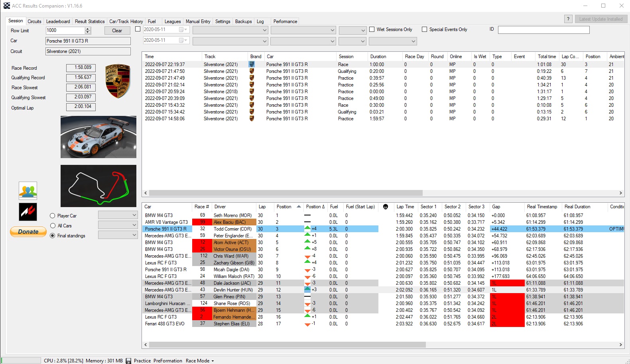The width and height of the screenshot is (630, 364).
Task: Select All Cars radio button
Action: point(52,226)
